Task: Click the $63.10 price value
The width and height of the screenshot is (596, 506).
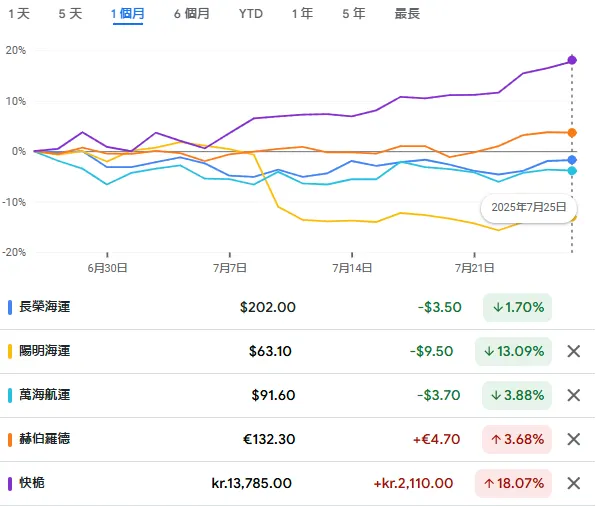Action: [270, 351]
